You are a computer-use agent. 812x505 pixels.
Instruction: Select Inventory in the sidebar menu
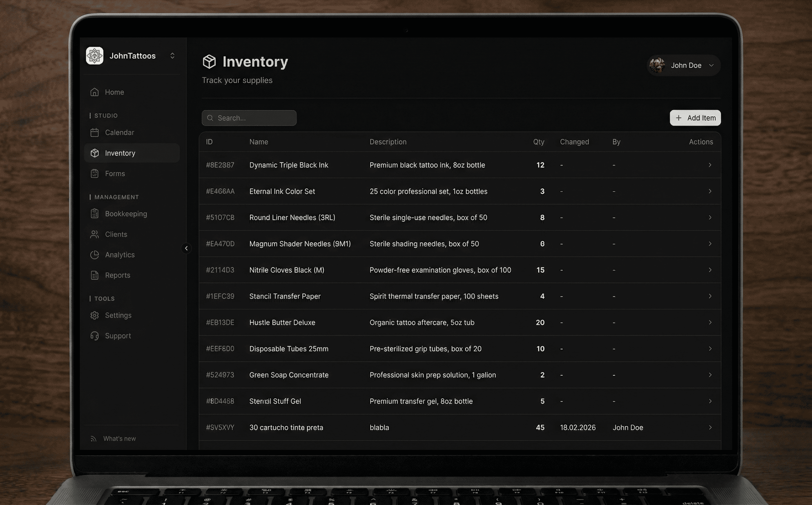point(120,153)
